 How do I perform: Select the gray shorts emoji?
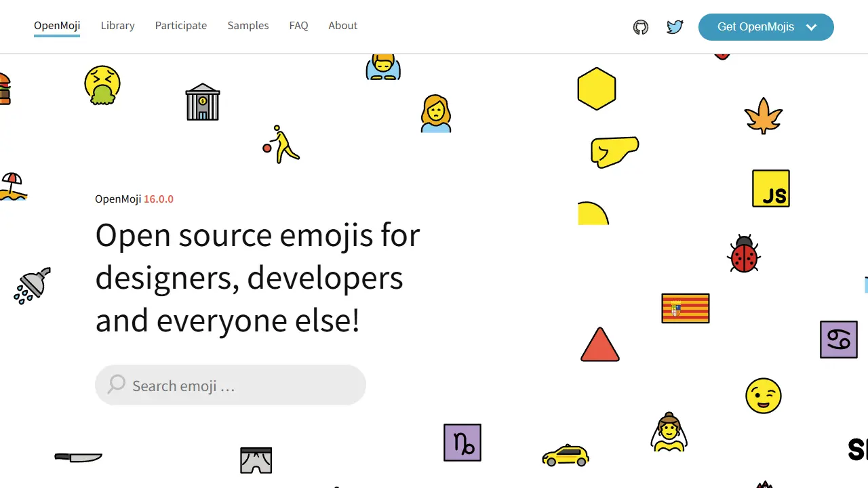tap(256, 460)
